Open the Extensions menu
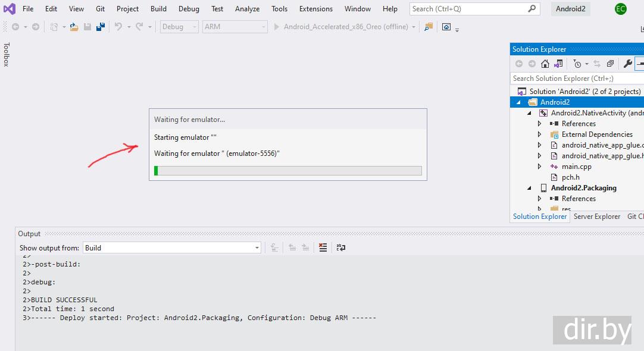Image resolution: width=644 pixels, height=351 pixels. point(315,9)
